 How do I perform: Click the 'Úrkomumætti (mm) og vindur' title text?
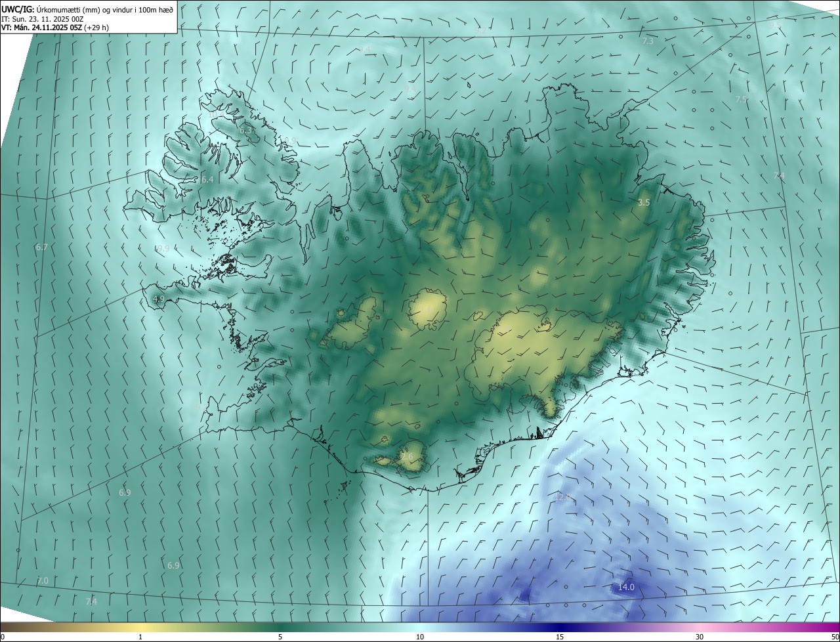pos(83,9)
